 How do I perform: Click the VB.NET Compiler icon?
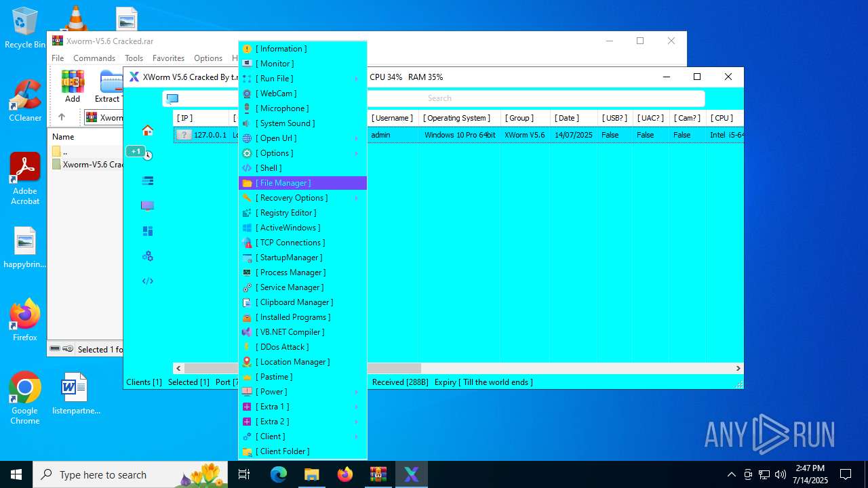click(248, 332)
